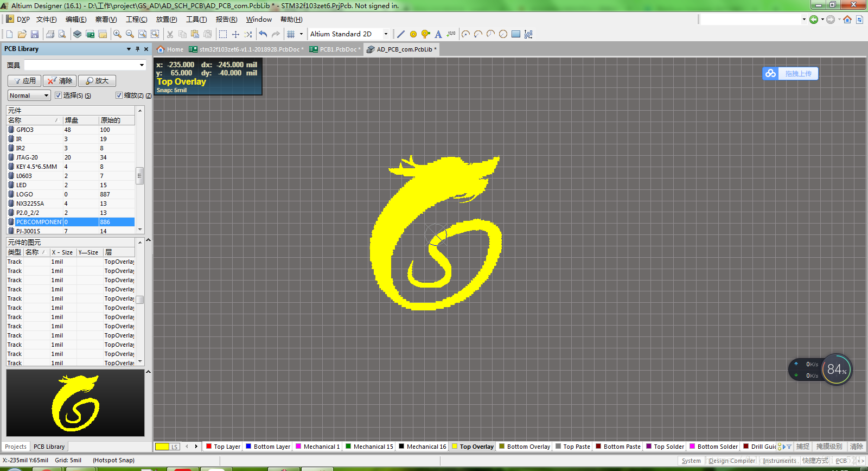The image size is (868, 471).
Task: Open the Window menu
Action: 259,20
